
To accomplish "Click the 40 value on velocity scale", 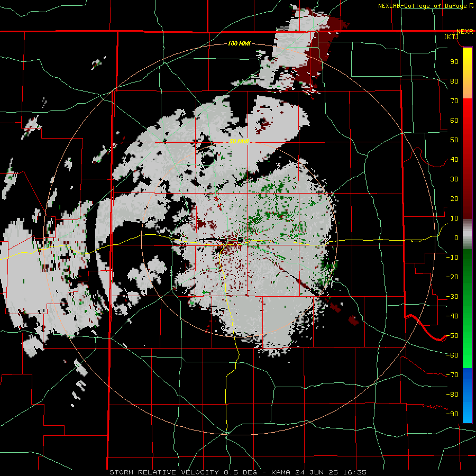I will 454,159.
